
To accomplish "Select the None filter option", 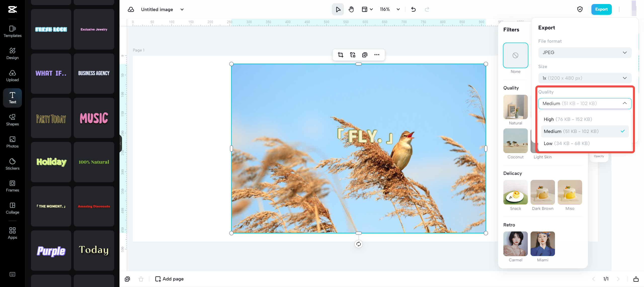I will point(515,55).
